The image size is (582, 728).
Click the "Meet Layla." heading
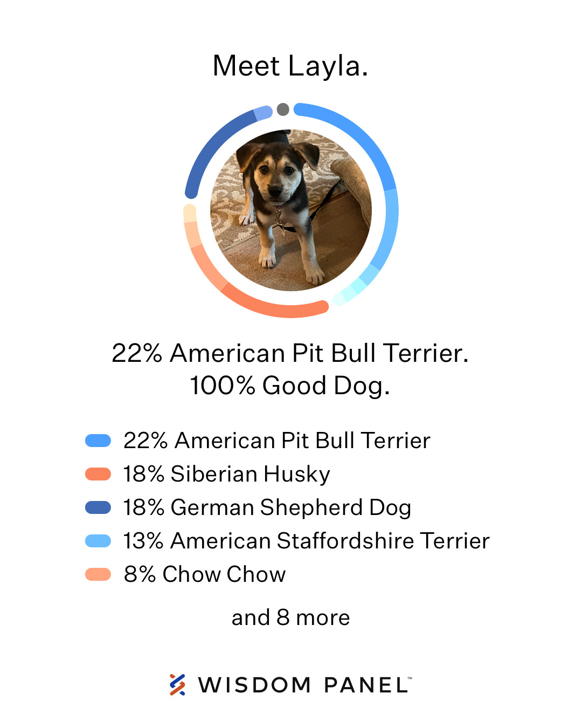[290, 66]
